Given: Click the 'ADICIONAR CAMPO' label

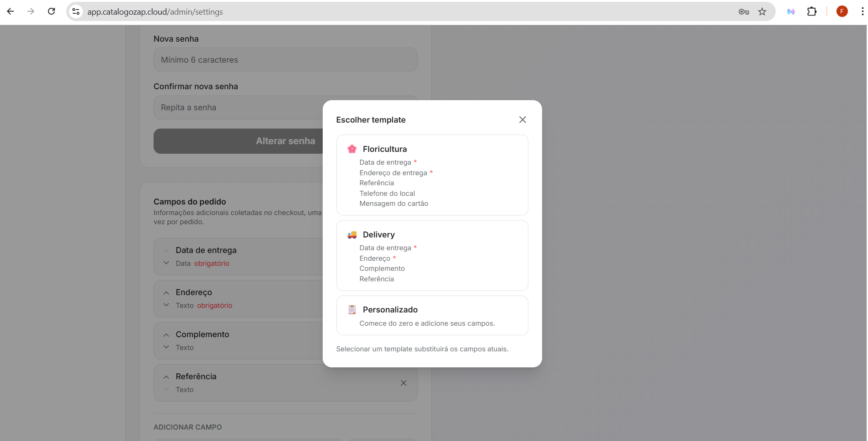Looking at the screenshot, I should (x=188, y=427).
